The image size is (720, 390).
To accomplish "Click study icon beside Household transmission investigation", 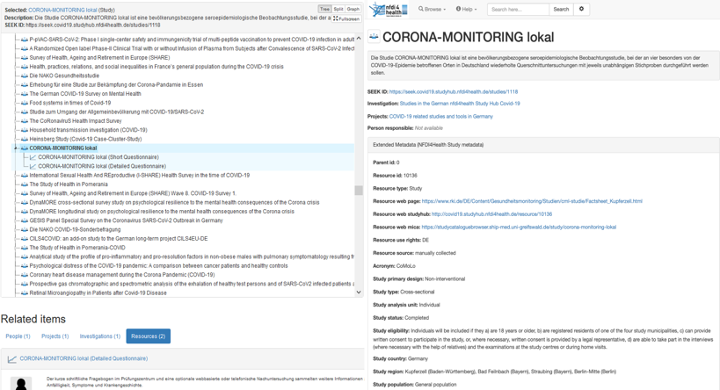I will pos(24,130).
